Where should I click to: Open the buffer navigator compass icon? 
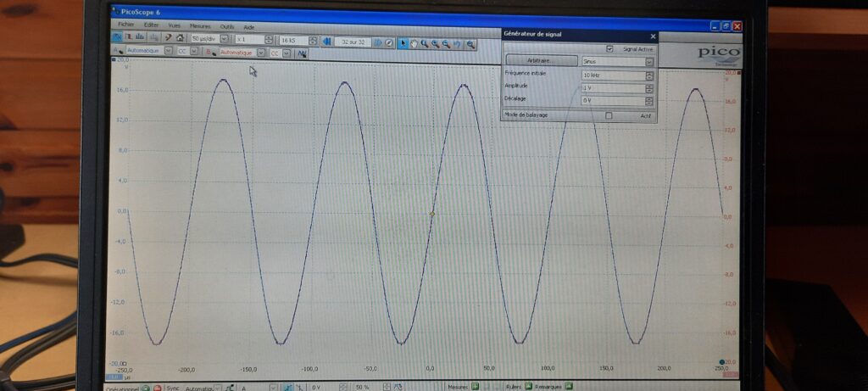[x=388, y=42]
